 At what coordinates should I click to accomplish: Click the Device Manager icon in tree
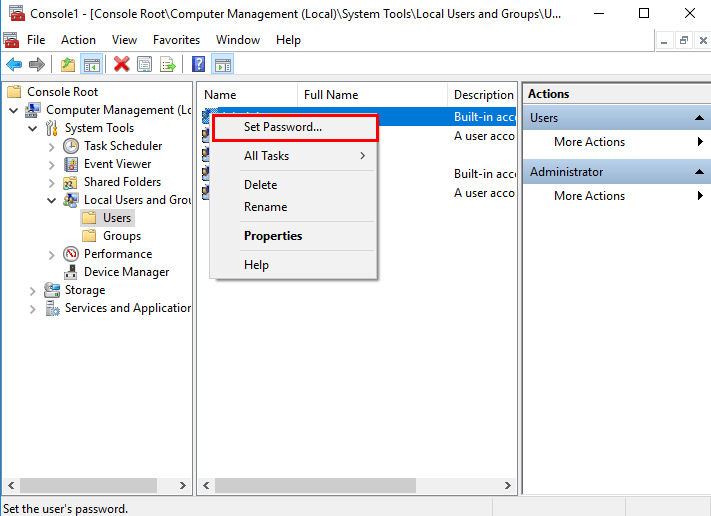click(71, 272)
